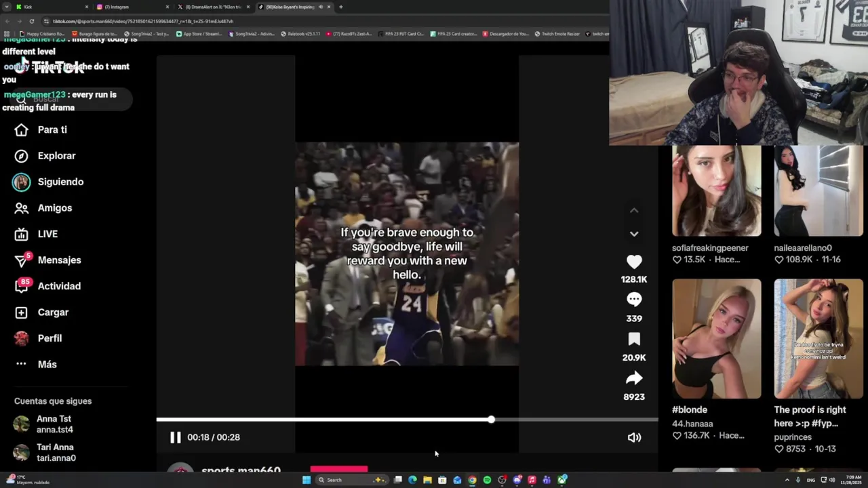Open the naileaarellano0 username link
868x488 pixels.
pyautogui.click(x=803, y=248)
